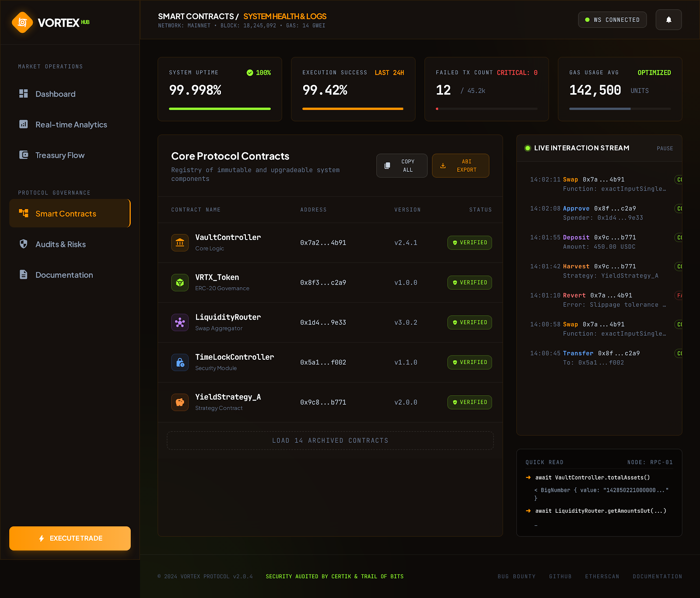Click the VaultController bank icon

[180, 243]
